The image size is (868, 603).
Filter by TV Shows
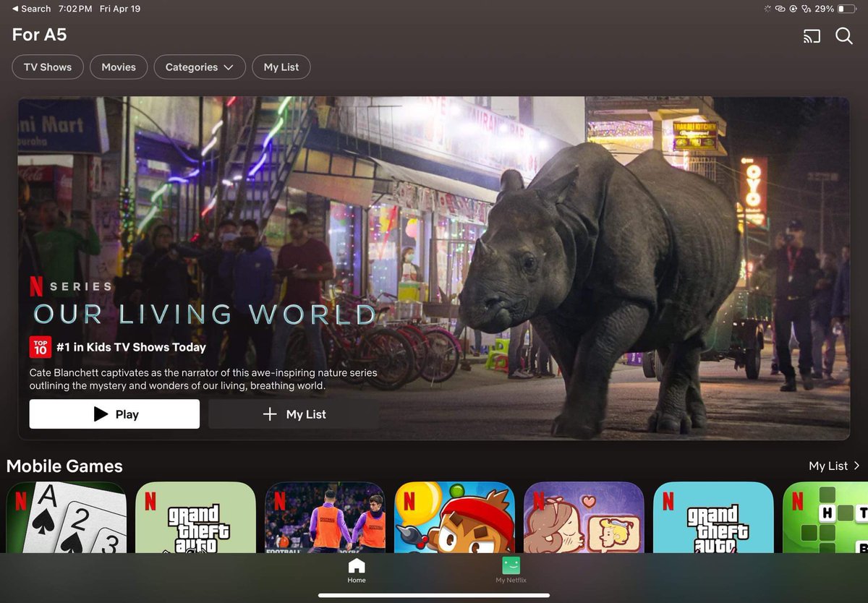point(48,67)
